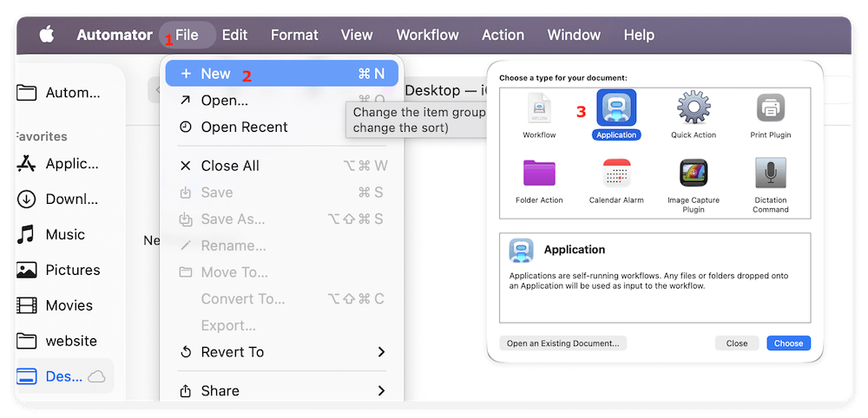
Task: Open the Window menu
Action: pos(574,35)
